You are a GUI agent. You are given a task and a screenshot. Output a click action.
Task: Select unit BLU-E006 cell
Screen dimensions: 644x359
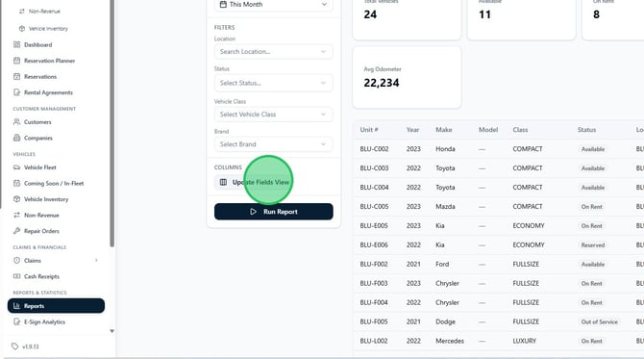(374, 244)
